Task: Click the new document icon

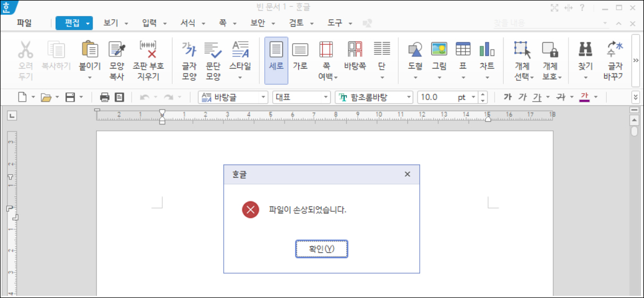Action: [x=22, y=97]
